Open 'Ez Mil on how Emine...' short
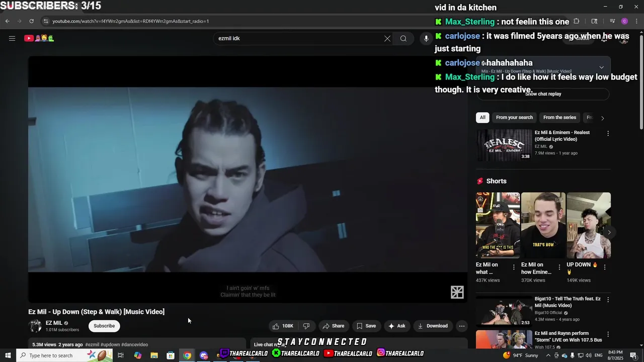 click(543, 225)
